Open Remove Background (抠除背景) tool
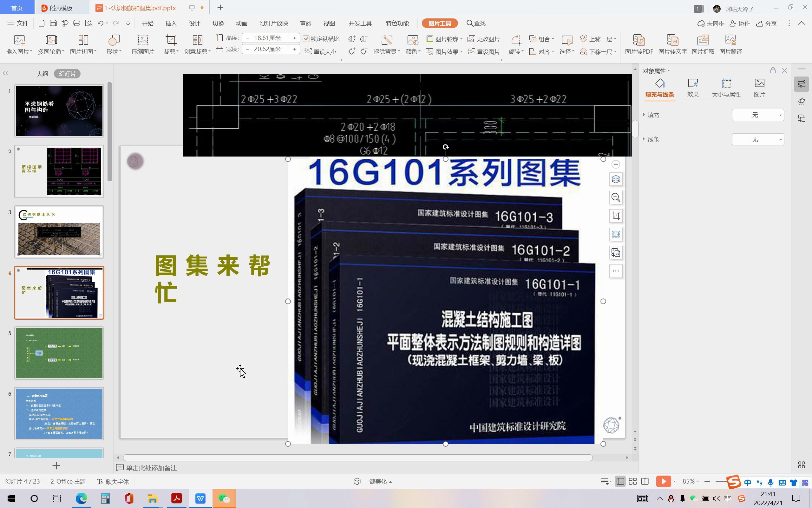812x508 pixels. click(x=387, y=44)
